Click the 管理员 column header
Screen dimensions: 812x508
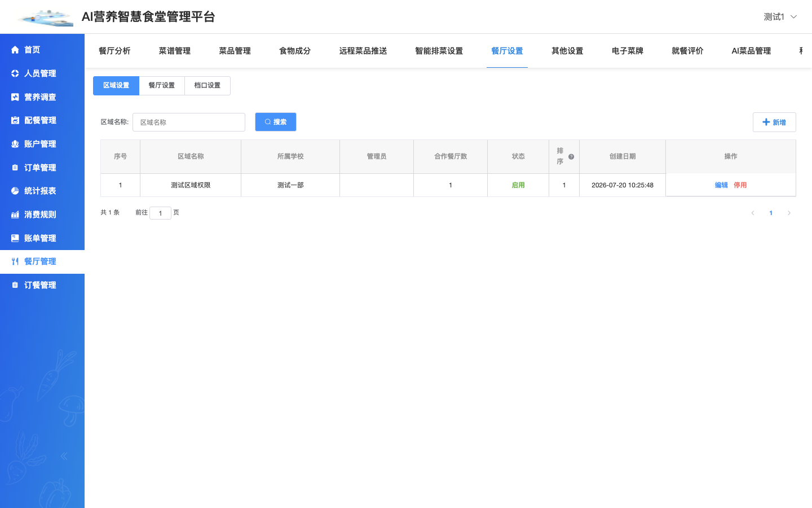377,156
